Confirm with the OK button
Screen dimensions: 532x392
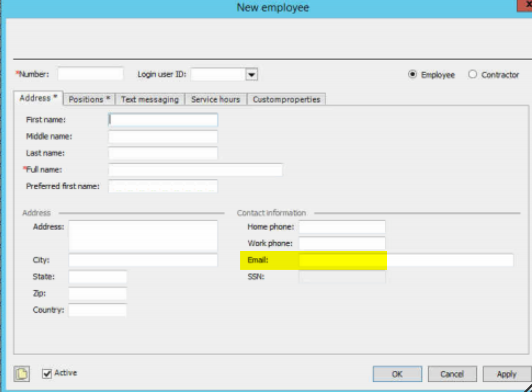397,374
